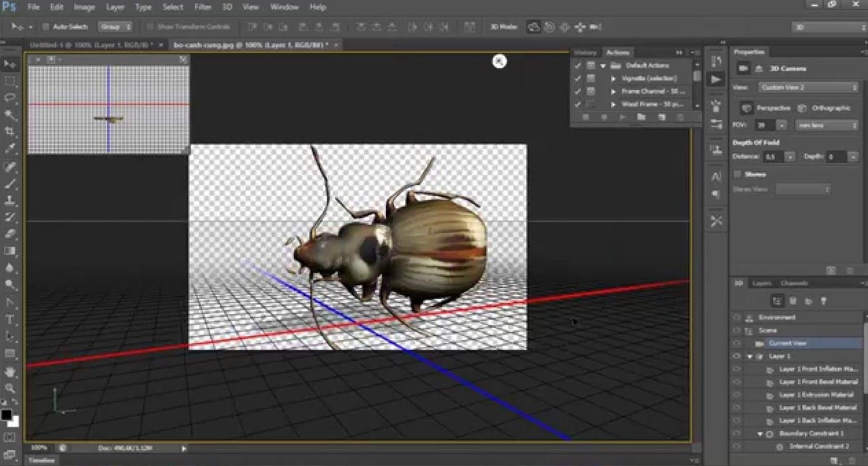Select the Lasso tool
Image resolution: width=868 pixels, height=466 pixels.
[10, 98]
